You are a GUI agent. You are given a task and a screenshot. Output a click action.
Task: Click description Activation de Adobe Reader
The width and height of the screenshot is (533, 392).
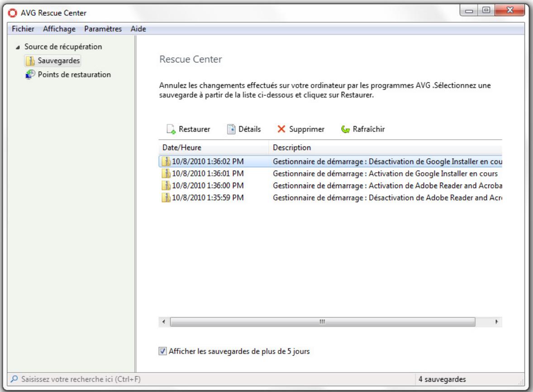[x=387, y=185]
